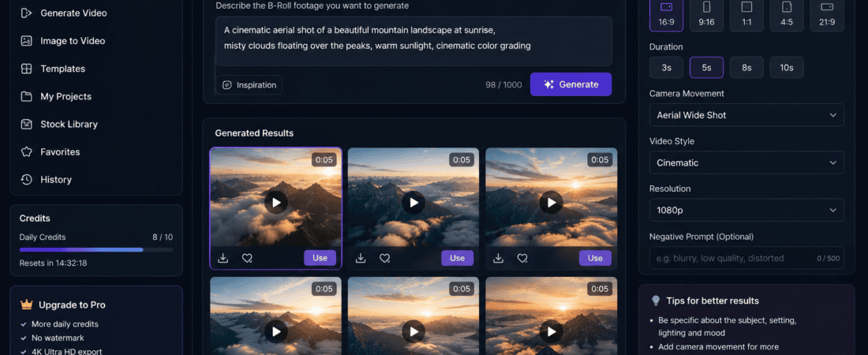Click the 98 / 1000 character counter
The image size is (868, 355).
pos(503,84)
